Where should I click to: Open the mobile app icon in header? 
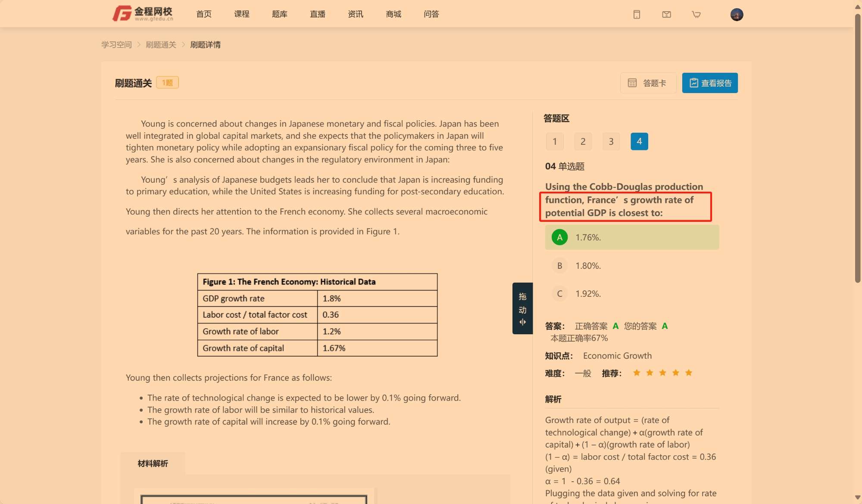637,14
